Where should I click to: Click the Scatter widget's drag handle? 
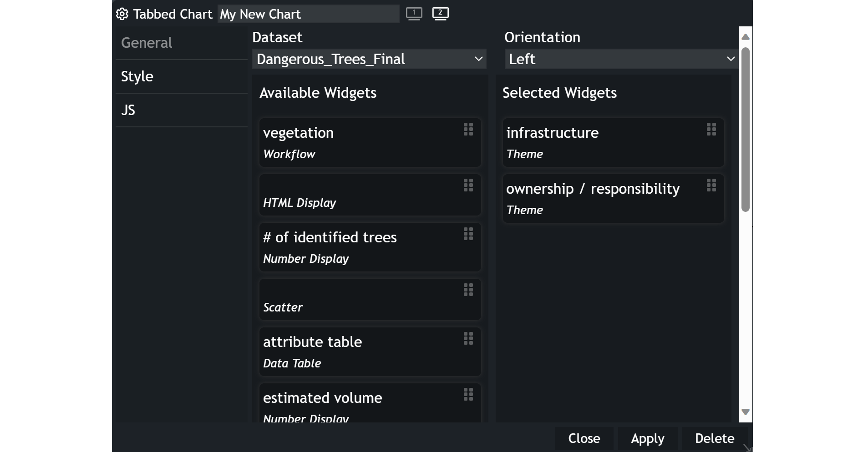point(468,290)
